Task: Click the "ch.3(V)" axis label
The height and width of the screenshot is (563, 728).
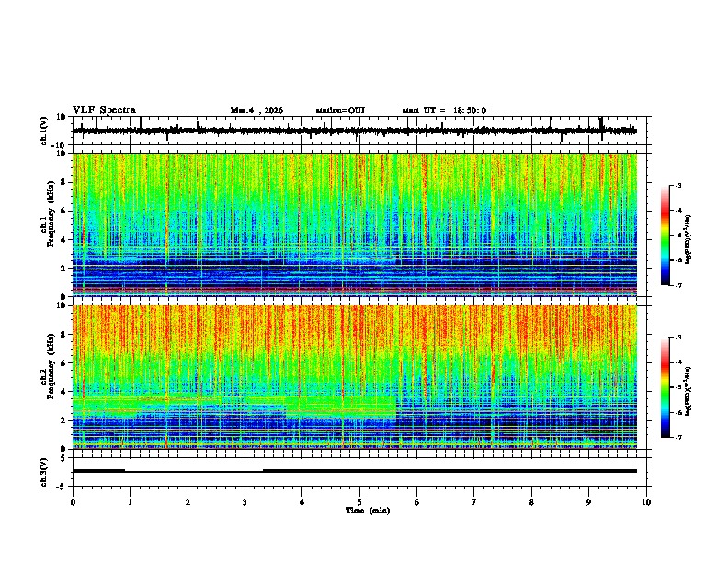Action: click(44, 472)
